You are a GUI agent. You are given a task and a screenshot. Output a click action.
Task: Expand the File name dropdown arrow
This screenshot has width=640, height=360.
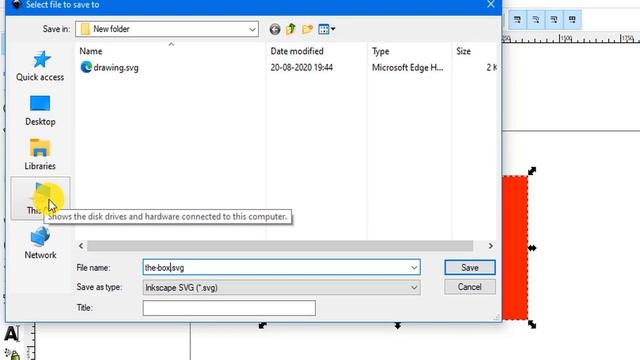pyautogui.click(x=414, y=268)
